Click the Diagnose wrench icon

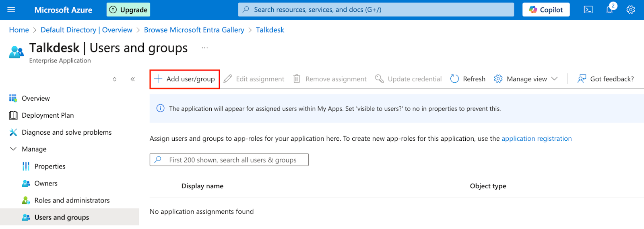(13, 132)
